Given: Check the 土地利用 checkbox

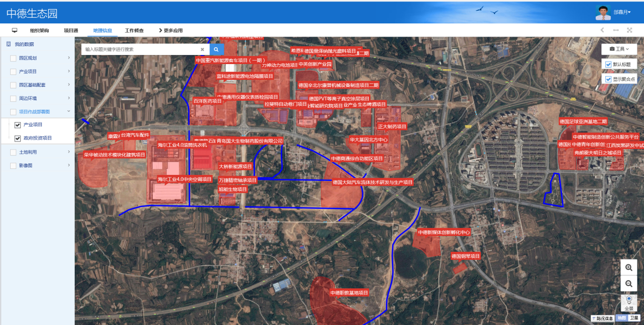Looking at the screenshot, I should (x=13, y=152).
